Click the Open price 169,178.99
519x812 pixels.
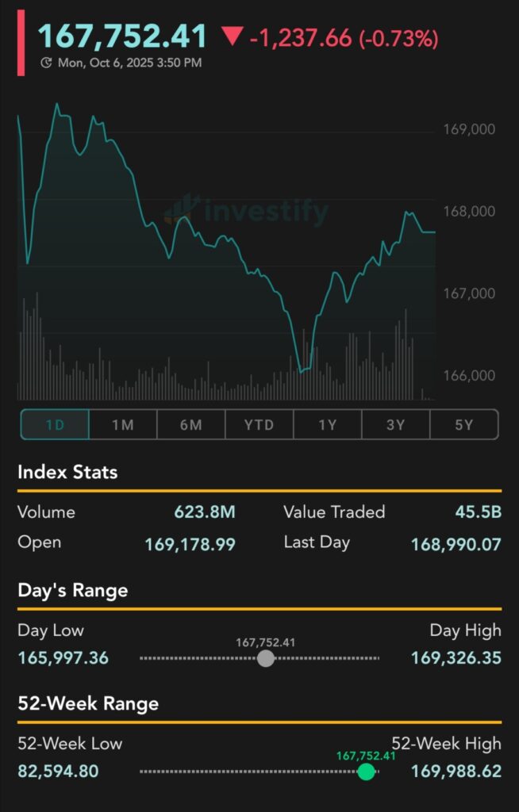point(190,544)
